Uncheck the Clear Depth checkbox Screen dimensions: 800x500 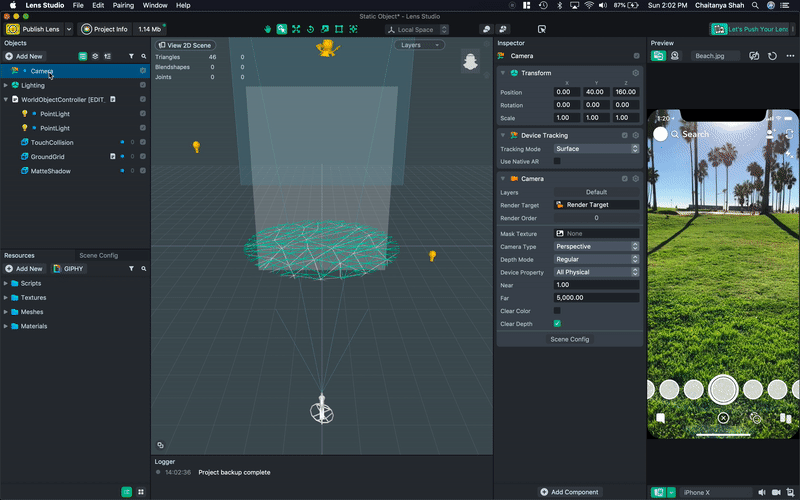click(557, 324)
